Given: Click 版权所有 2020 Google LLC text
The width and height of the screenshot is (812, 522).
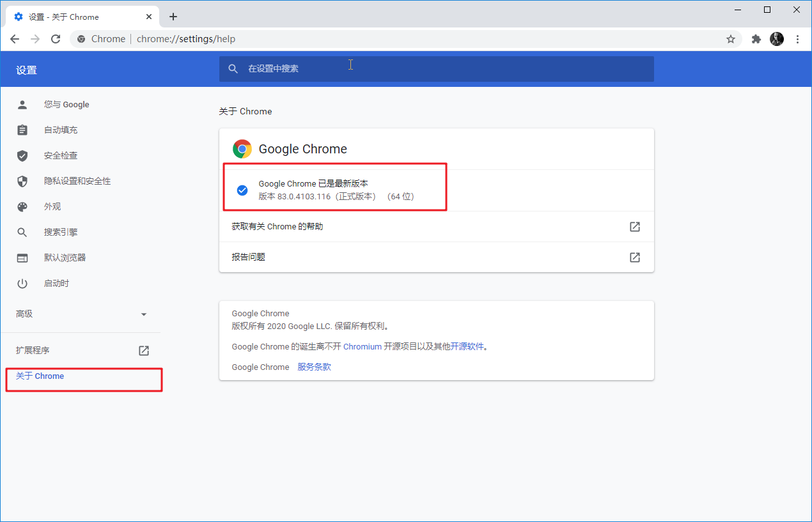Looking at the screenshot, I should pyautogui.click(x=310, y=326).
